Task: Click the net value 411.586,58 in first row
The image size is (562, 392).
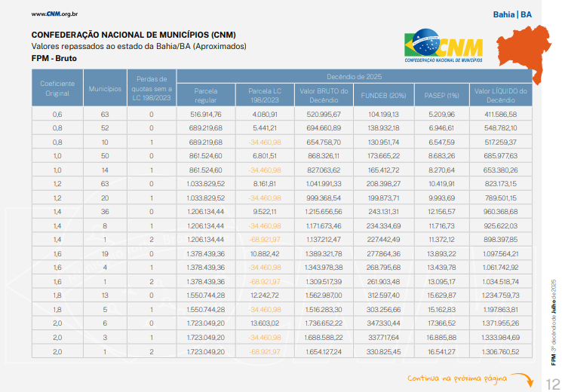Action: (501, 114)
